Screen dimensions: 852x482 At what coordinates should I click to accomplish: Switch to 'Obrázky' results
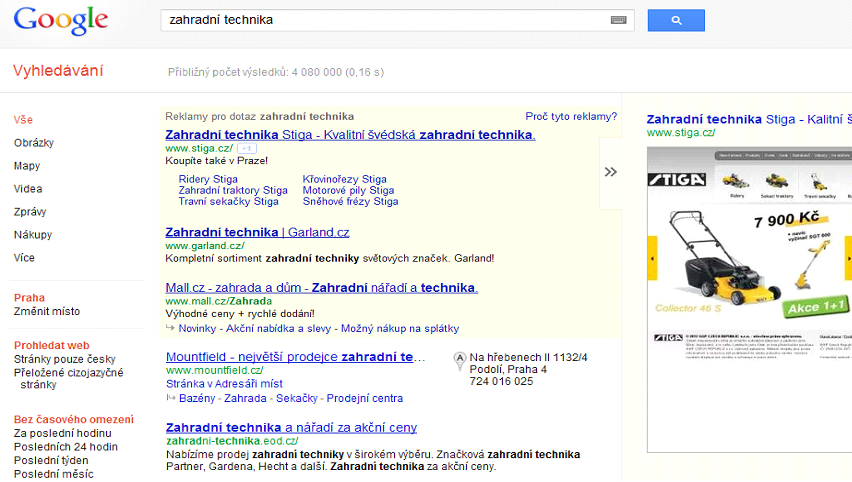(34, 143)
